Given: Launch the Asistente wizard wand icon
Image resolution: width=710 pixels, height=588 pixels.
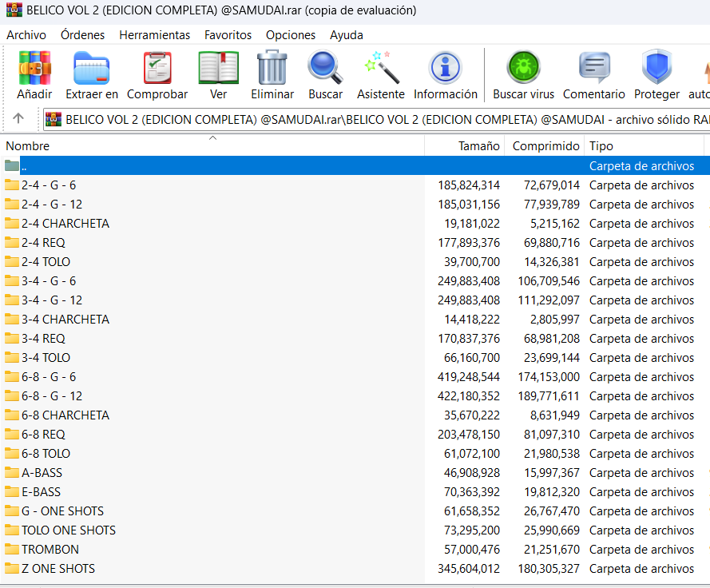Looking at the screenshot, I should point(381,67).
